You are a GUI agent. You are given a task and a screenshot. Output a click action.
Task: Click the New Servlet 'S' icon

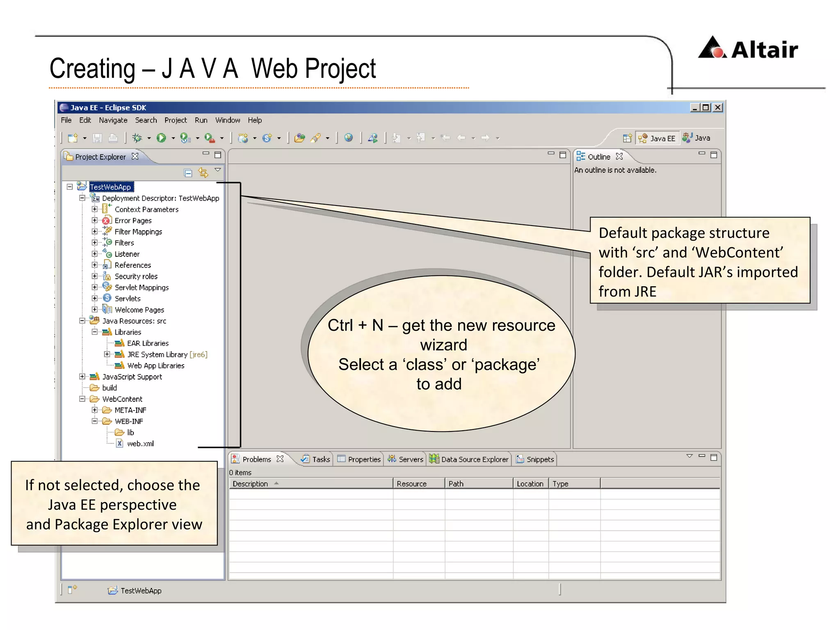coord(267,138)
